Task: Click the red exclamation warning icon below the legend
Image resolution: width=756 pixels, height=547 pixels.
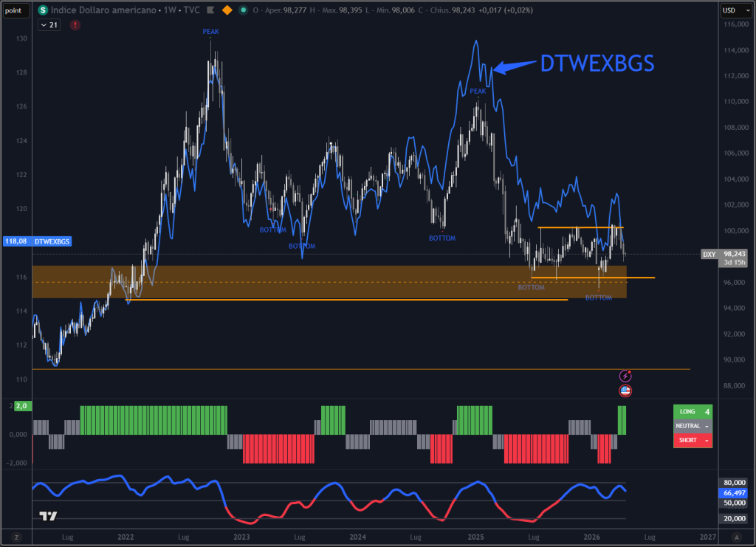Action: pos(74,24)
